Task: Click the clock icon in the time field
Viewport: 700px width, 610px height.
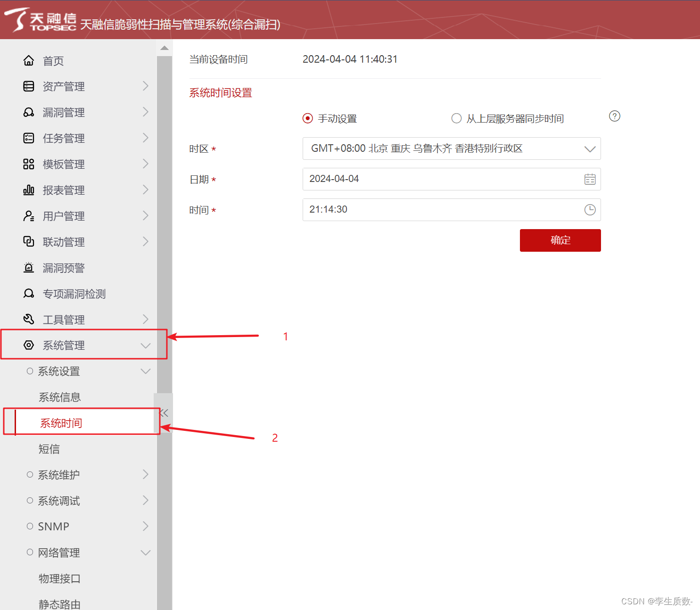Action: [590, 210]
